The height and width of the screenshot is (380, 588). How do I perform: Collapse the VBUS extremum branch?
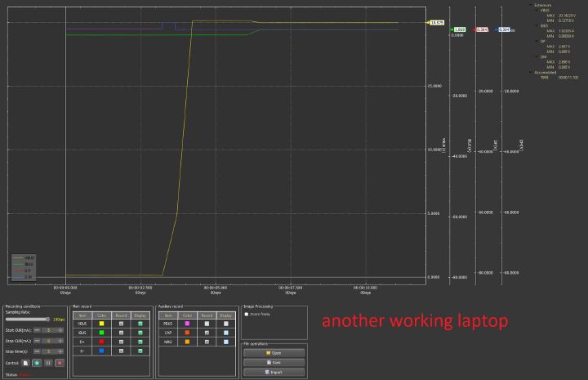tap(536, 11)
